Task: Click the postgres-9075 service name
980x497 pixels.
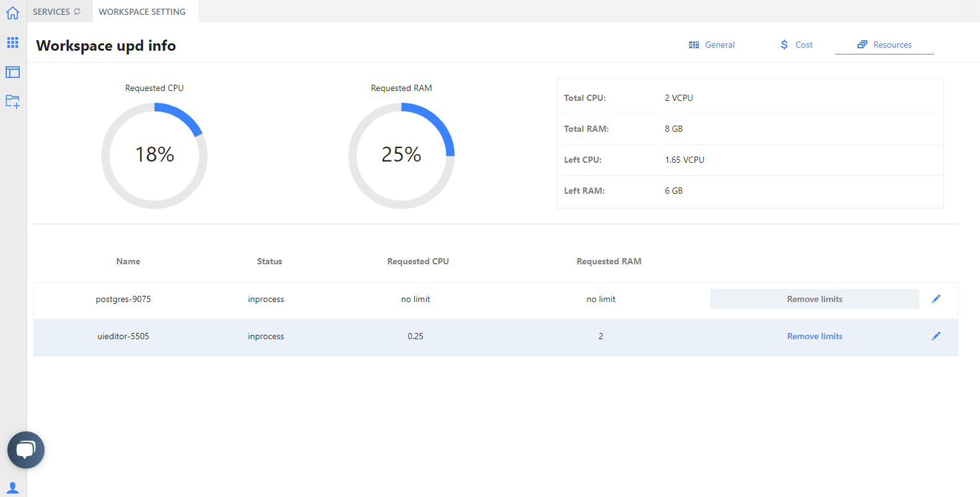Action: 123,299
